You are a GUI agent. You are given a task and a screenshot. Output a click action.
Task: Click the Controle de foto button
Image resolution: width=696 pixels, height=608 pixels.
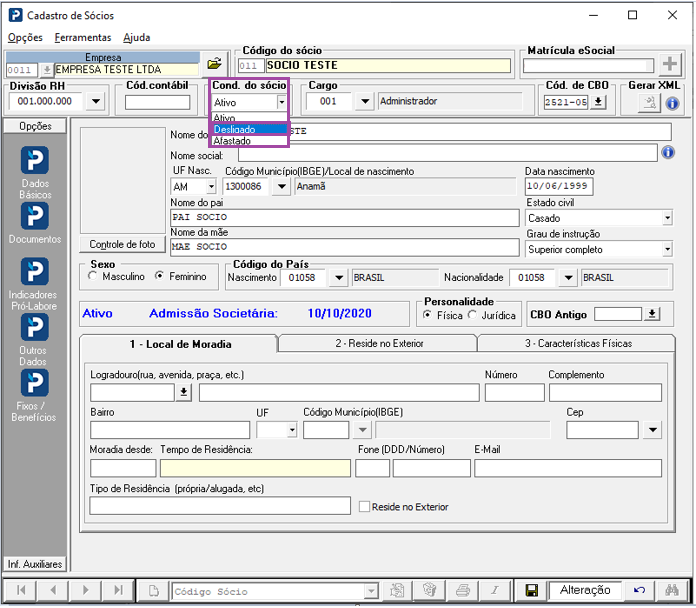tap(122, 244)
